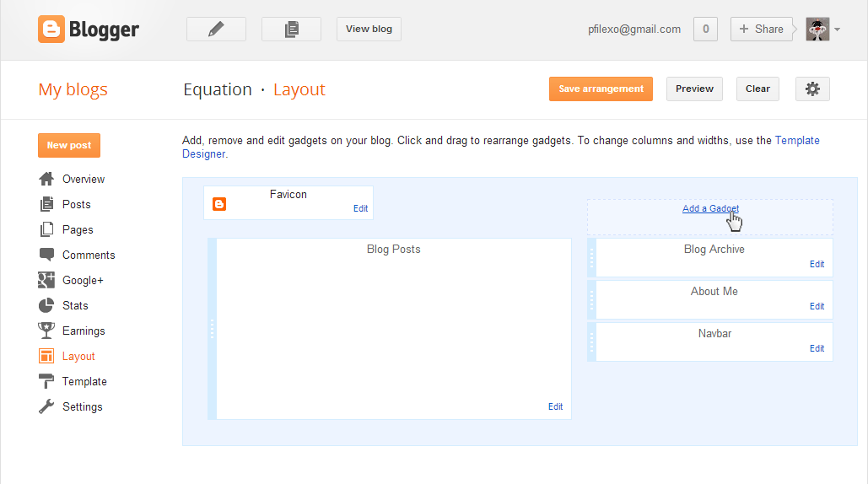The height and width of the screenshot is (484, 868).
Task: Click the Navbar gadget drag handle
Action: pos(592,341)
